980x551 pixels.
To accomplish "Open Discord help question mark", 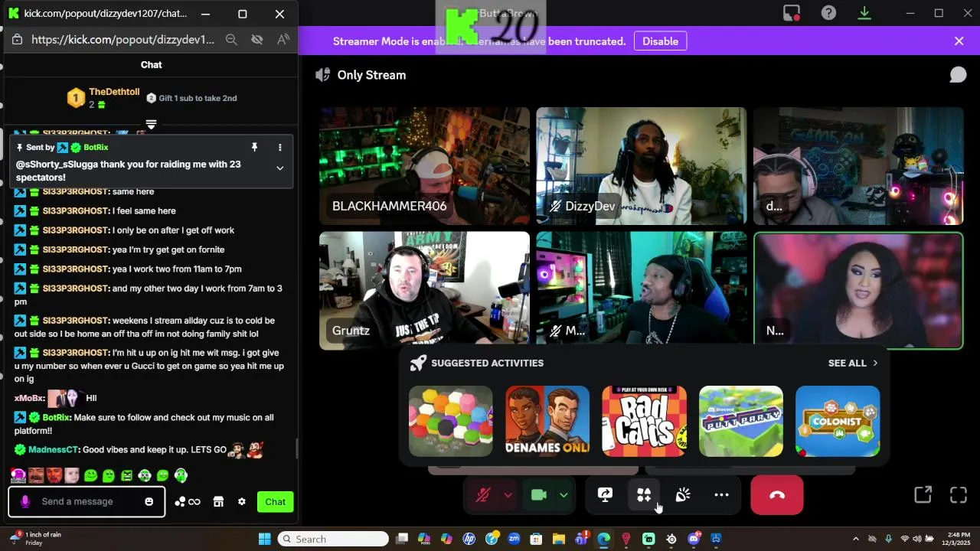I will pyautogui.click(x=828, y=13).
